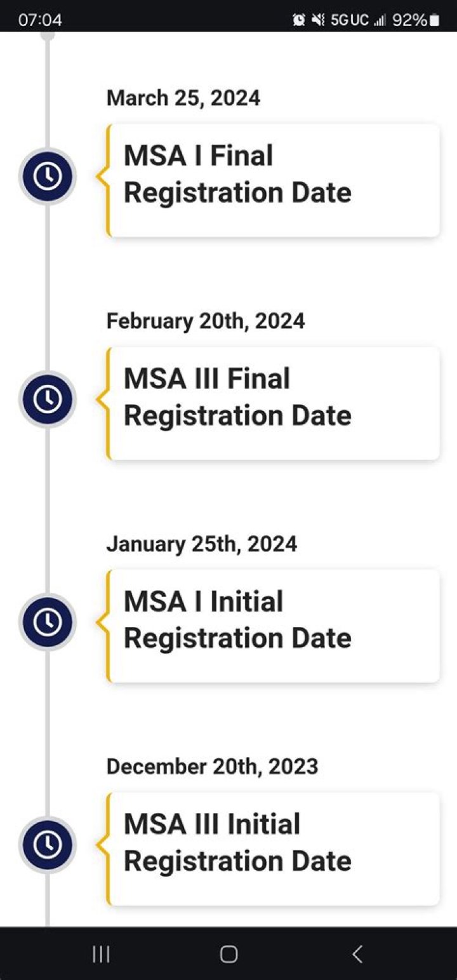This screenshot has width=457, height=980.
Task: Click clock icon beside January 25th, 2024
Action: (48, 622)
